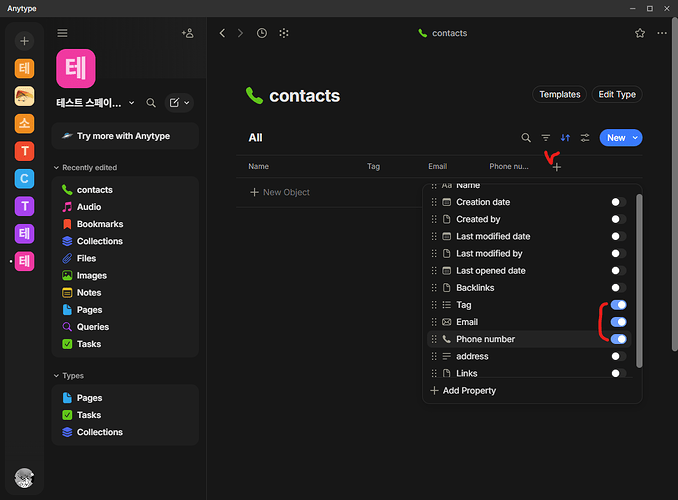
Task: Enable the address property toggle
Action: (618, 356)
